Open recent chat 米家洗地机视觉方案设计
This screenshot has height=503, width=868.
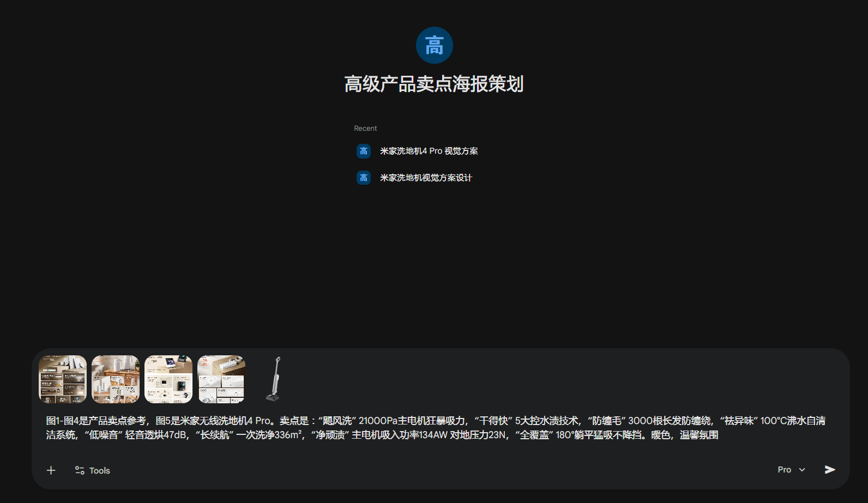[426, 178]
